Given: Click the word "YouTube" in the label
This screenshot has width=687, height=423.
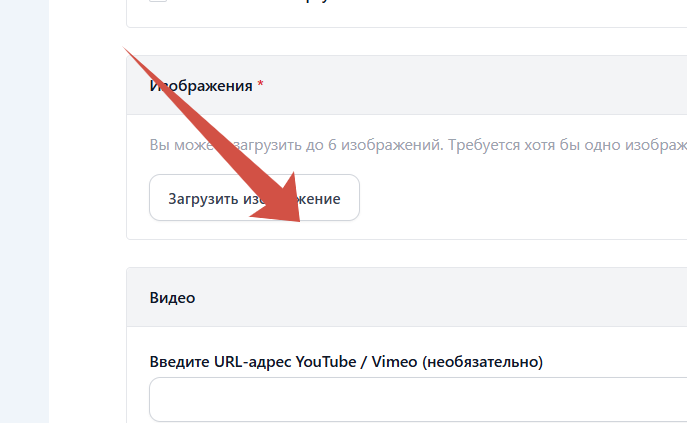Looking at the screenshot, I should (x=327, y=361).
